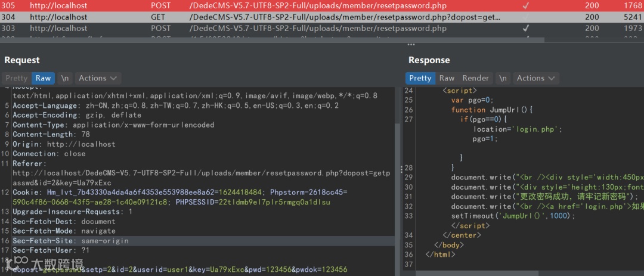Click the length value 1768 in row 305
Image resolution: width=644 pixels, height=276 pixels.
click(633, 6)
